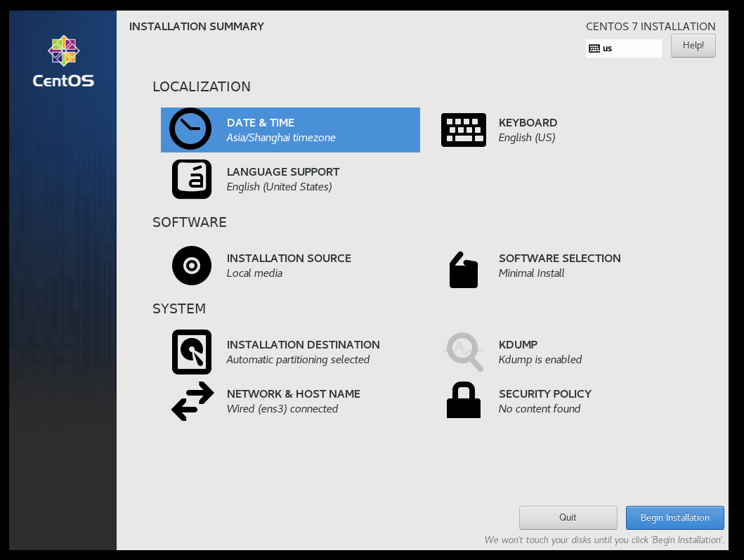
Task: Click the disk warning note under Begin Installation
Action: (x=604, y=540)
